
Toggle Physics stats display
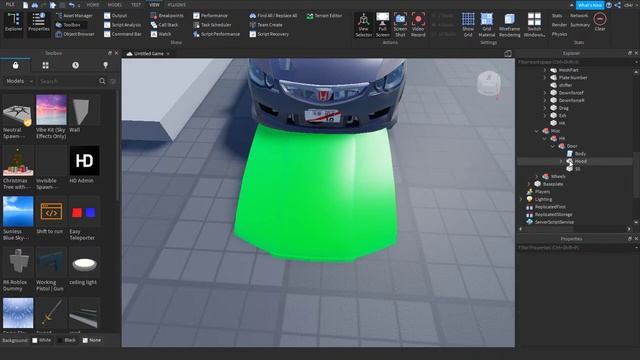point(559,34)
